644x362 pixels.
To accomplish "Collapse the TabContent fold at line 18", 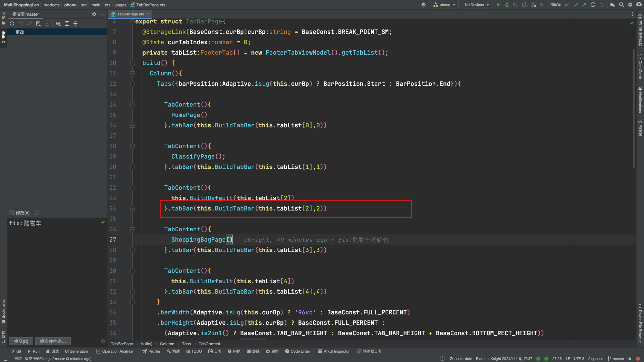I will [x=132, y=146].
